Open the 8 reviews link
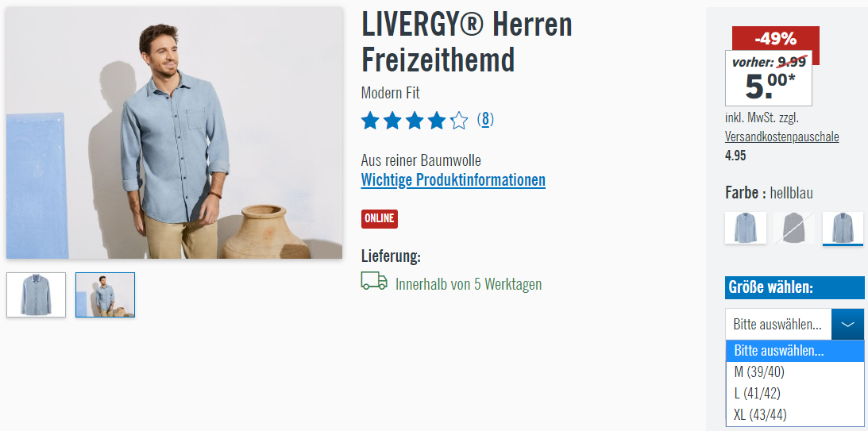This screenshot has height=431, width=868. pyautogui.click(x=485, y=119)
